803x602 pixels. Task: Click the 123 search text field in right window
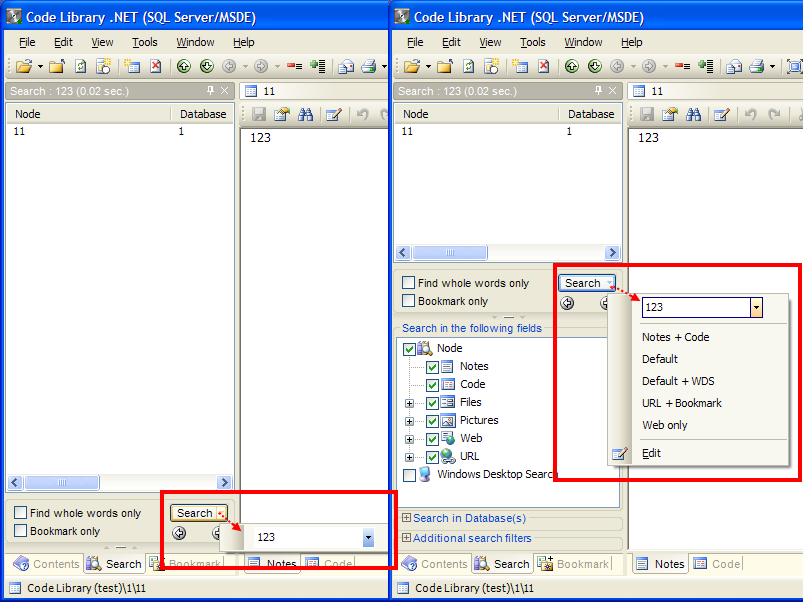point(696,307)
